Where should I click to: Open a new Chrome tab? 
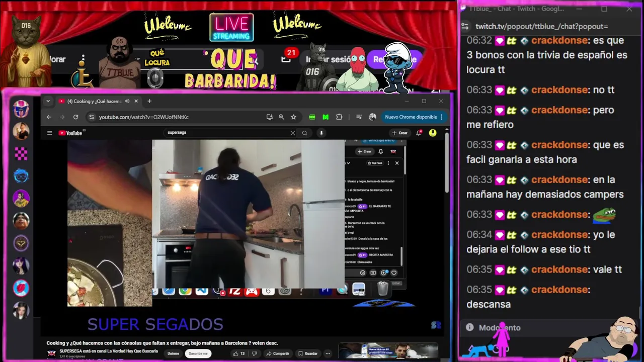[149, 101]
